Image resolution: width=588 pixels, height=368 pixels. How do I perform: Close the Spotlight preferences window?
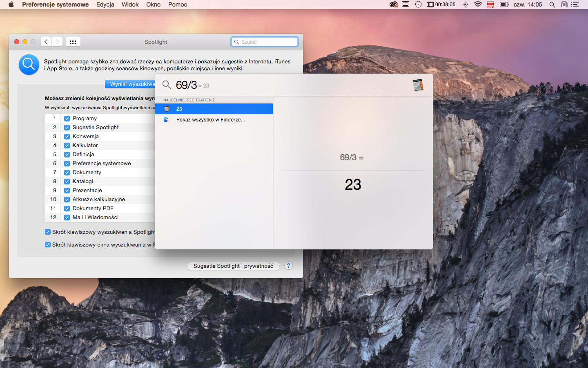coord(17,42)
